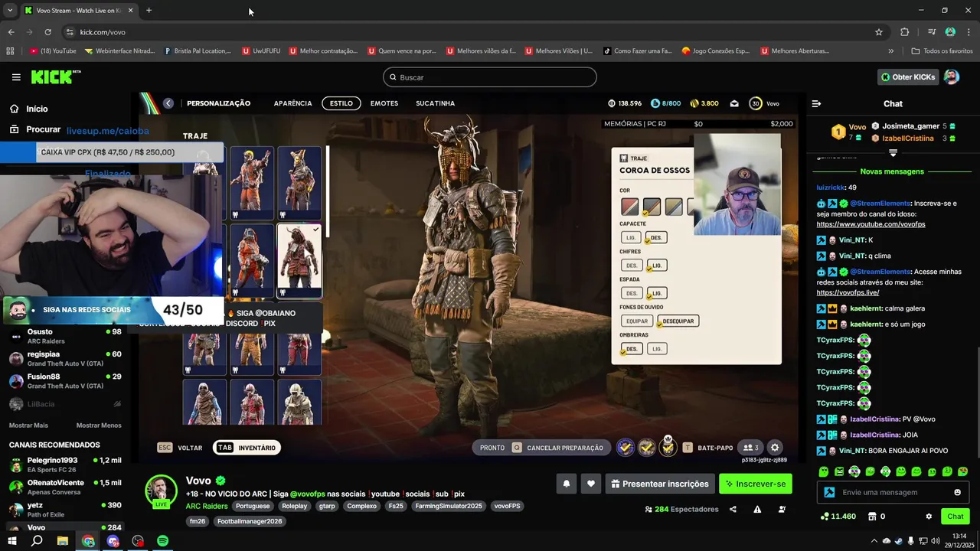
Task: Click Presentear inscrições button
Action: pyautogui.click(x=659, y=484)
